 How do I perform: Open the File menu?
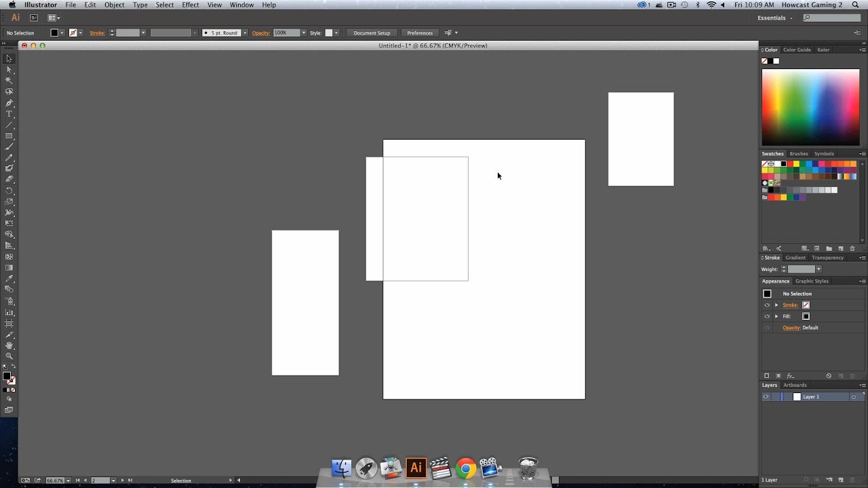point(71,5)
